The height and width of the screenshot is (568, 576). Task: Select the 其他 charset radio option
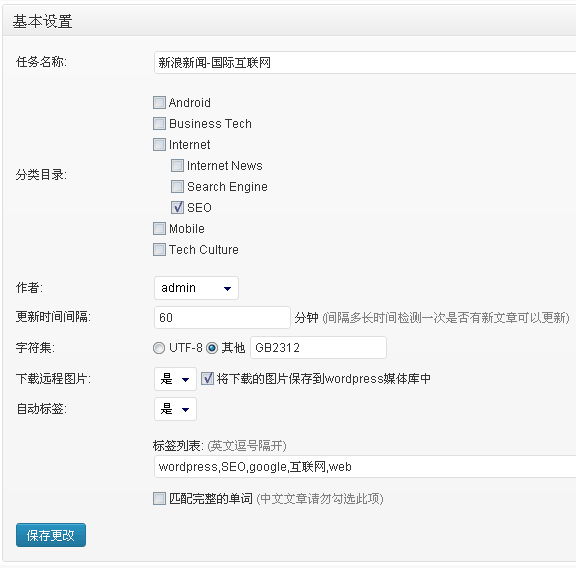click(212, 348)
